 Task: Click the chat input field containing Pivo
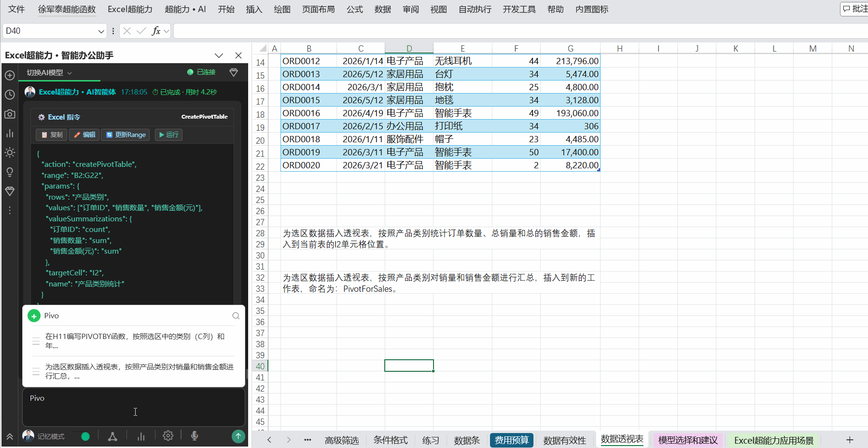(x=134, y=407)
